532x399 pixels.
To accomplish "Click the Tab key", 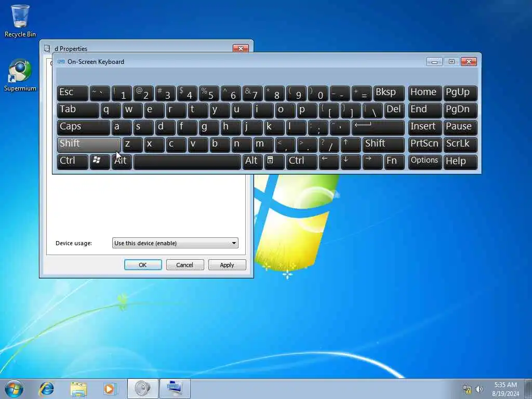I will click(78, 111).
